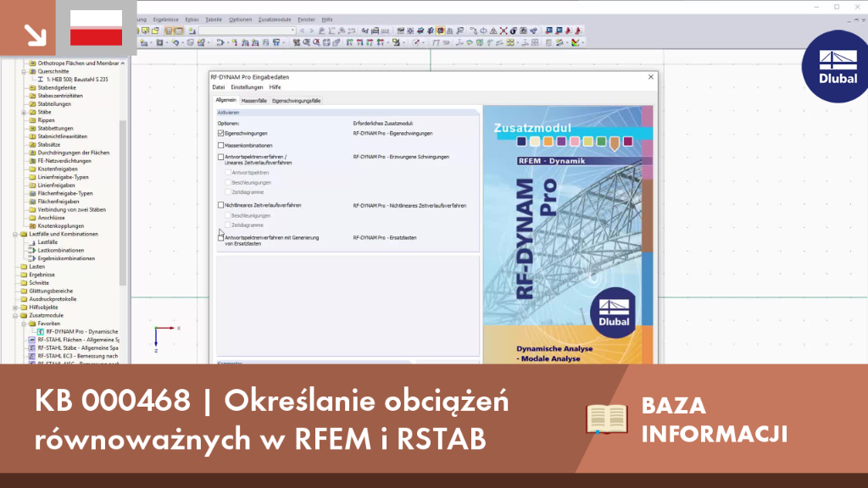The width and height of the screenshot is (868, 488).
Task: Open the Zusatzmodule menu in menu bar
Action: 275,19
